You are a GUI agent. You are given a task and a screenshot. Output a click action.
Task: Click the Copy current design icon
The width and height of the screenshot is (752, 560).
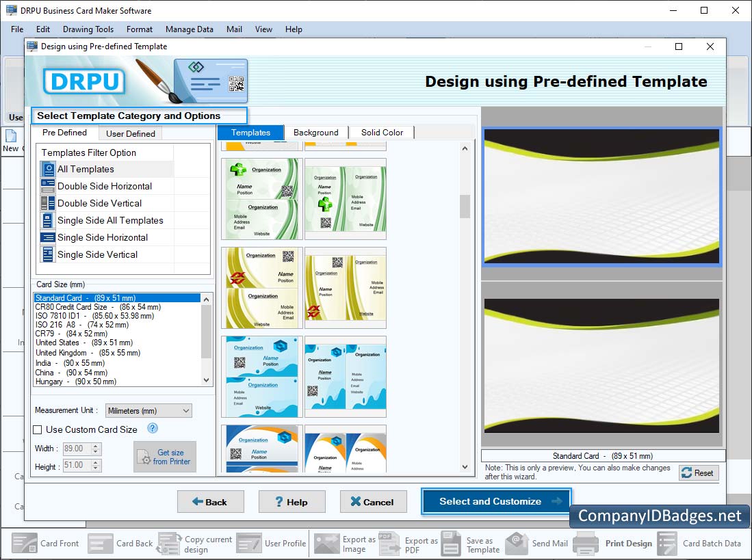click(x=169, y=543)
